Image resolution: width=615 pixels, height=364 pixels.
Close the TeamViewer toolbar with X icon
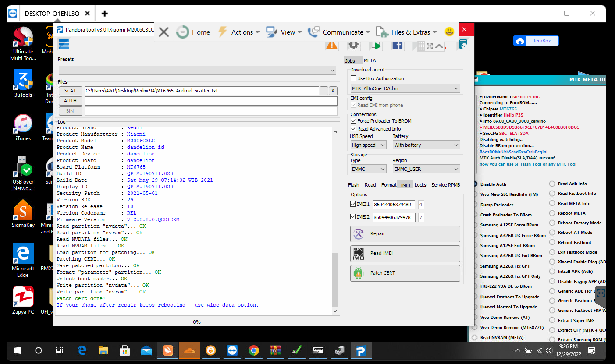pos(164,32)
